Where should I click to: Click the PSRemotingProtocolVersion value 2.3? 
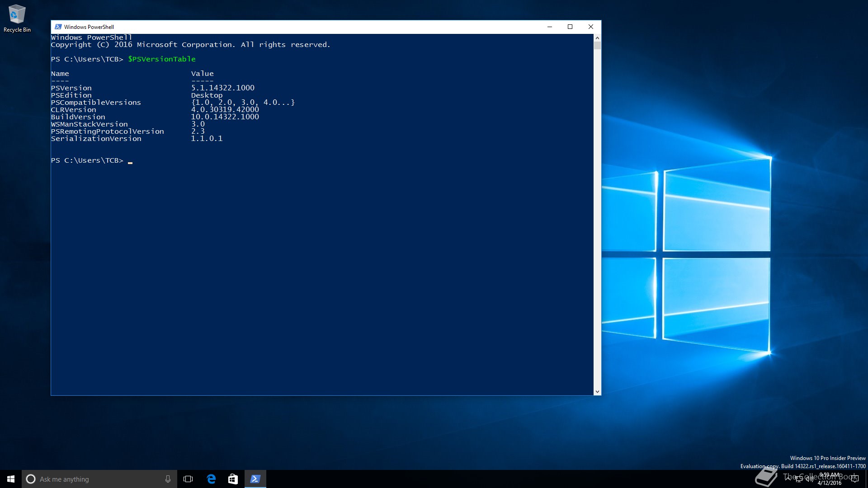click(x=198, y=131)
